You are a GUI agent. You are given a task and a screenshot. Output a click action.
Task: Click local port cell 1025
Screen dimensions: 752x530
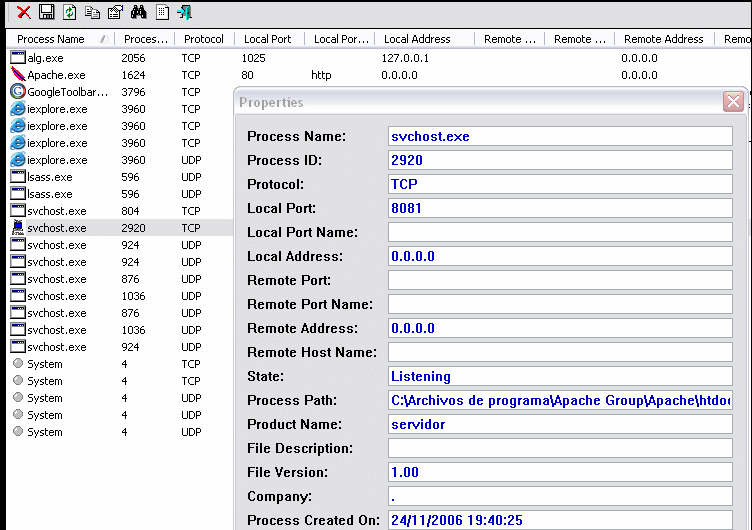coord(253,58)
